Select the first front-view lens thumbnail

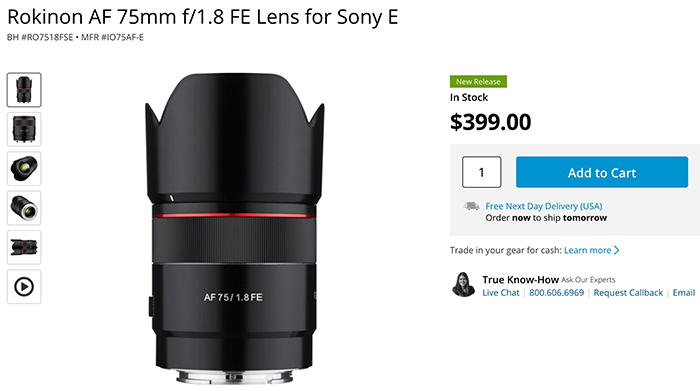click(24, 90)
